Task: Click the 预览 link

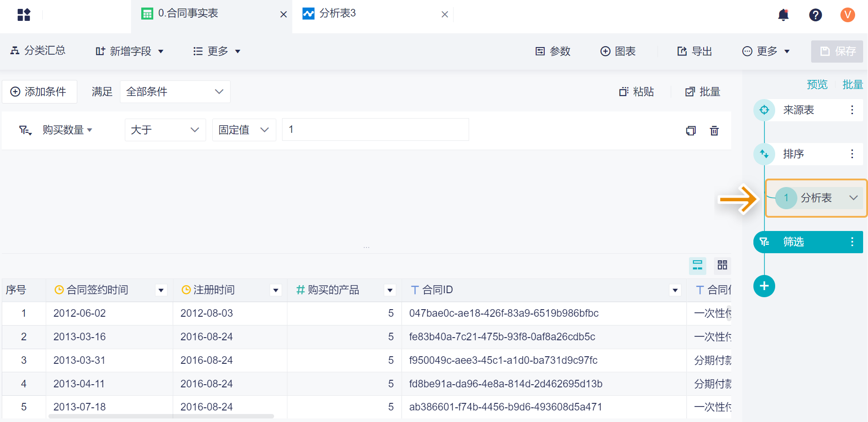Action: tap(817, 84)
